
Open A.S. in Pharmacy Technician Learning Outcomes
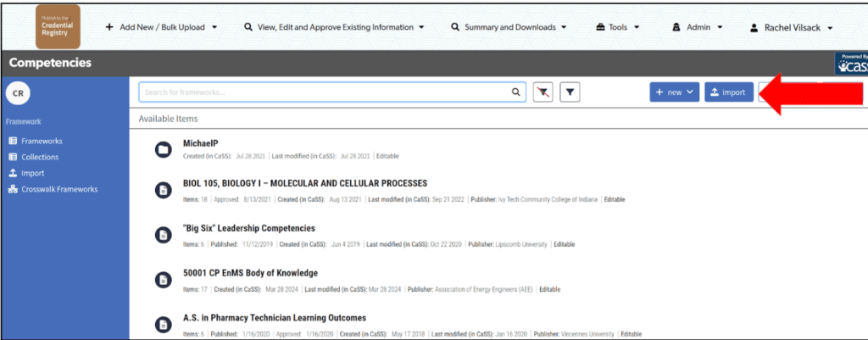pos(275,318)
